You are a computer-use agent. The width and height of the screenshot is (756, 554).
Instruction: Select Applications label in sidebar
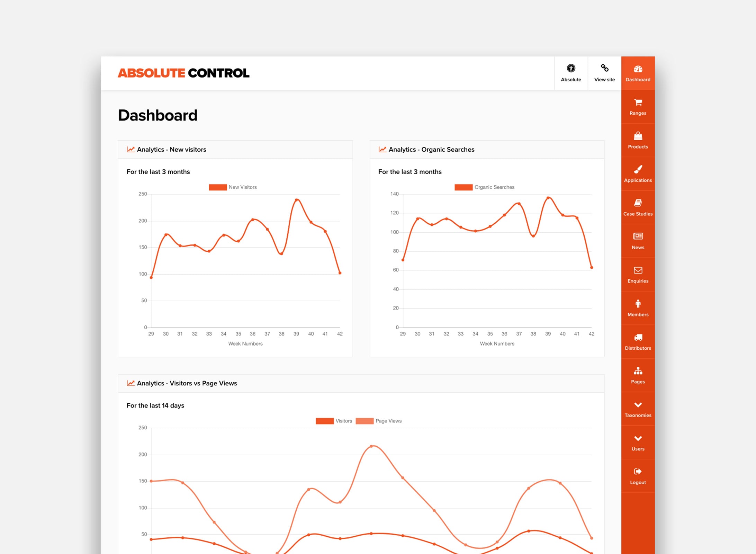point(638,180)
